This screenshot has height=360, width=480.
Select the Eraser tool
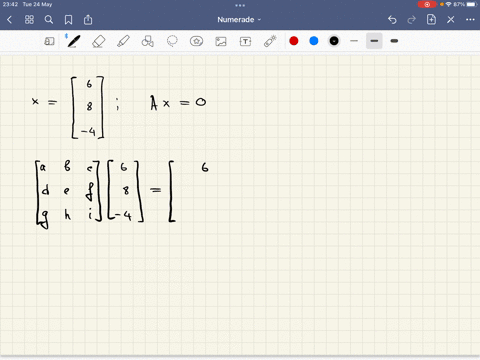pos(98,41)
